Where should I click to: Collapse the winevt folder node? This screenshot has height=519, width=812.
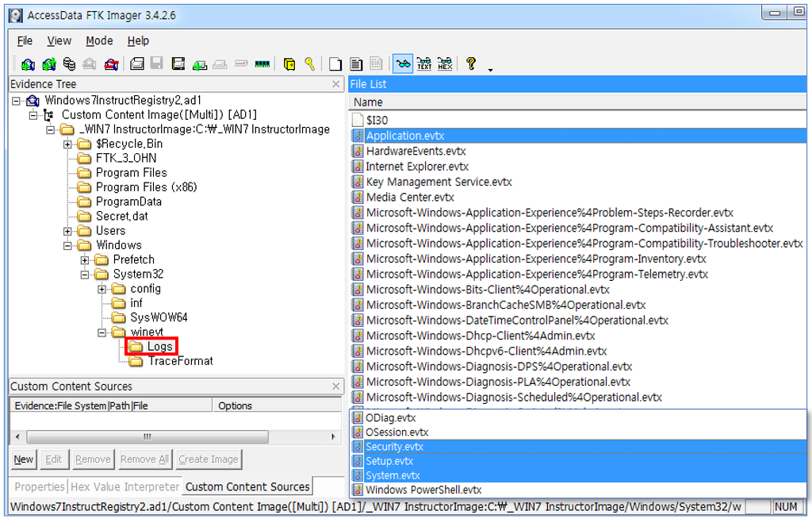click(102, 333)
